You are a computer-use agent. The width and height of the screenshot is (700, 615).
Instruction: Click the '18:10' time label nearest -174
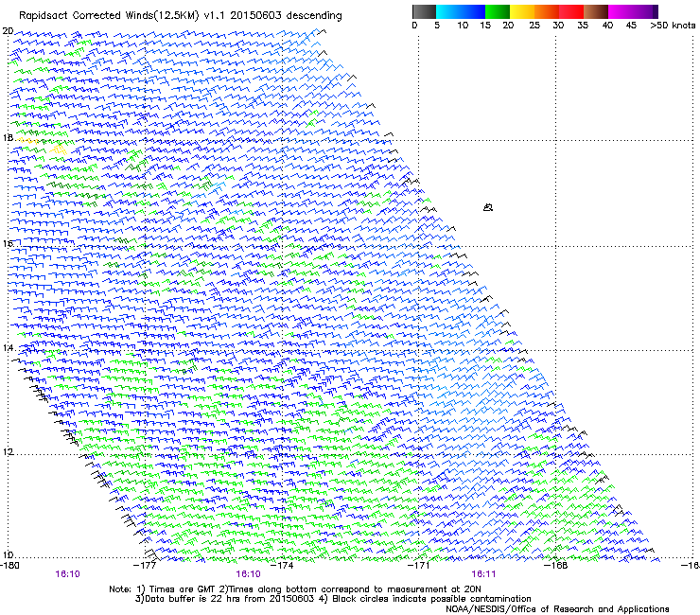tap(248, 574)
